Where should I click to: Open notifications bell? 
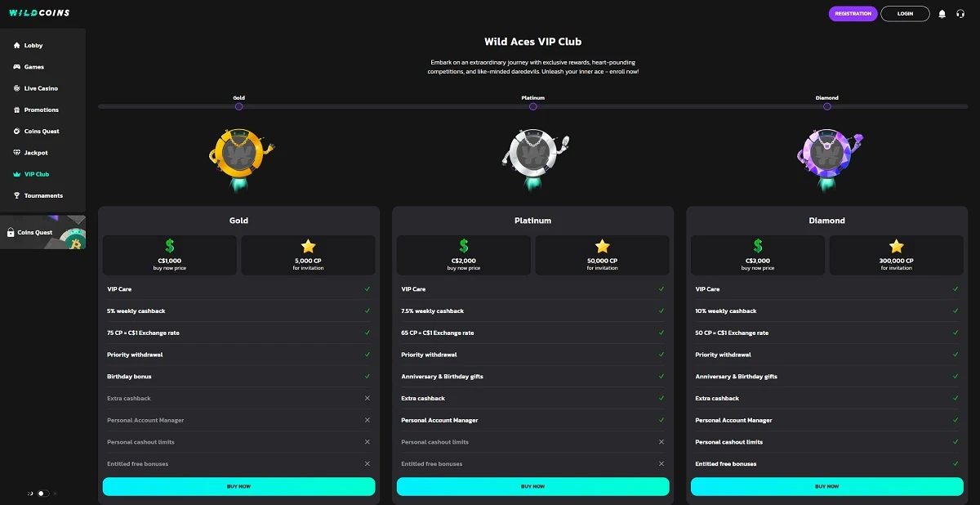942,14
